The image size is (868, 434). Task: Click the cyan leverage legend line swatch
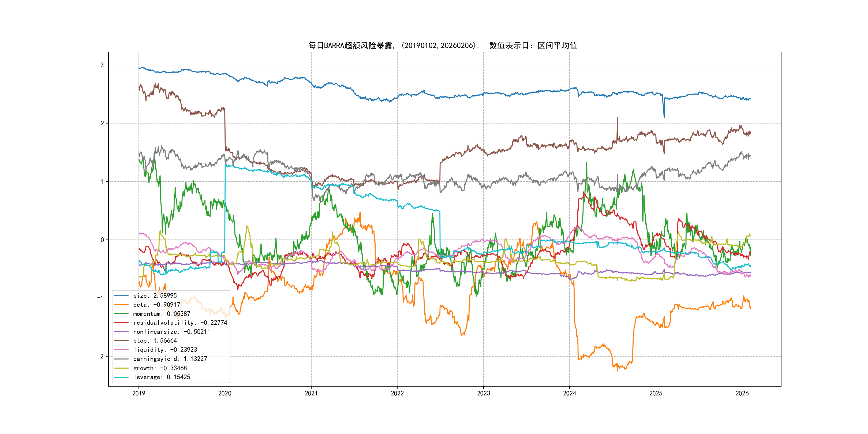[121, 377]
